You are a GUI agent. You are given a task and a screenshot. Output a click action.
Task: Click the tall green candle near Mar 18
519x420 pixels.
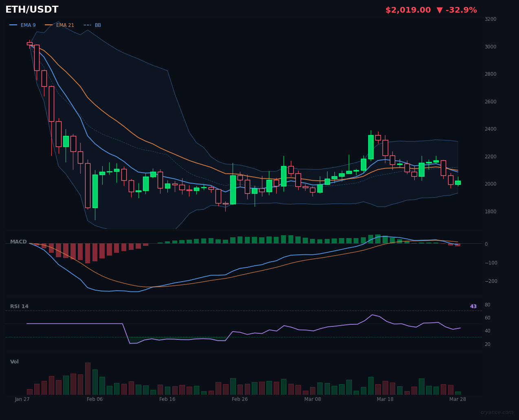click(371, 147)
